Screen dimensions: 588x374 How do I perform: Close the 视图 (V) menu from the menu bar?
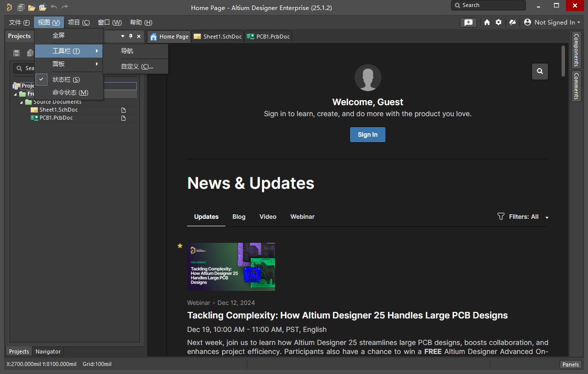point(49,23)
